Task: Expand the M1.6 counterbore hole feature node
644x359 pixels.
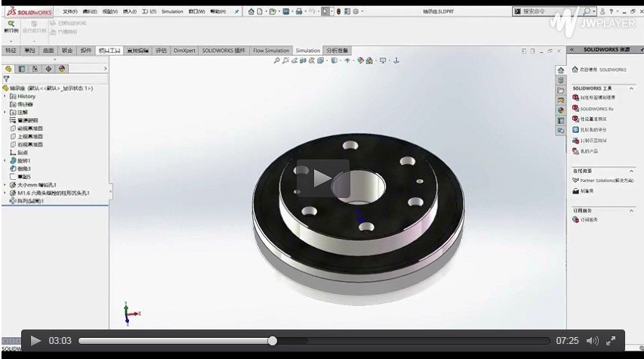Action: pos(5,193)
